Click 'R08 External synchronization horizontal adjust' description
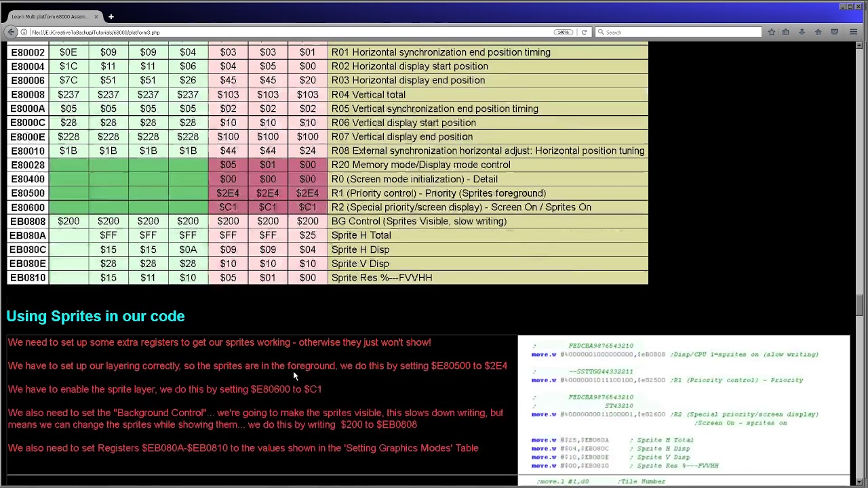 pyautogui.click(x=488, y=151)
